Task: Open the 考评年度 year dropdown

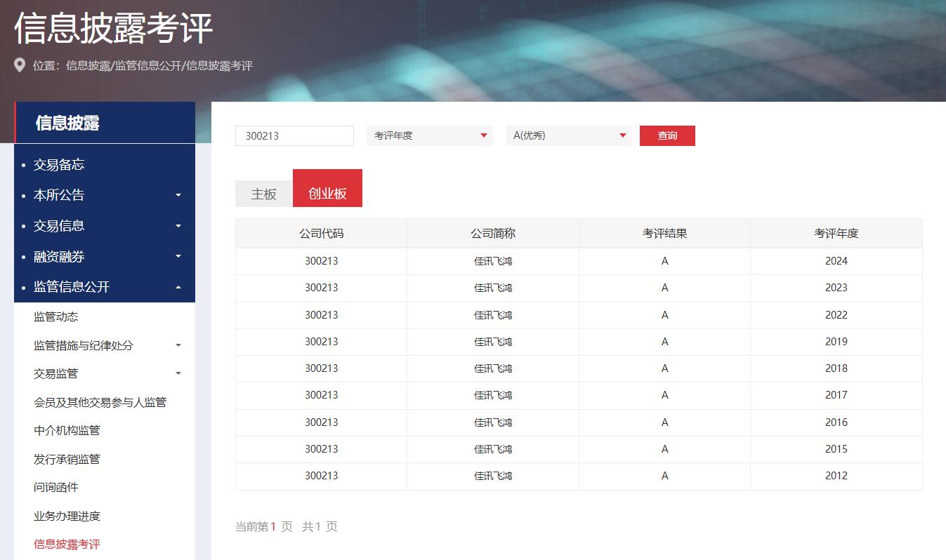Action: coord(429,135)
